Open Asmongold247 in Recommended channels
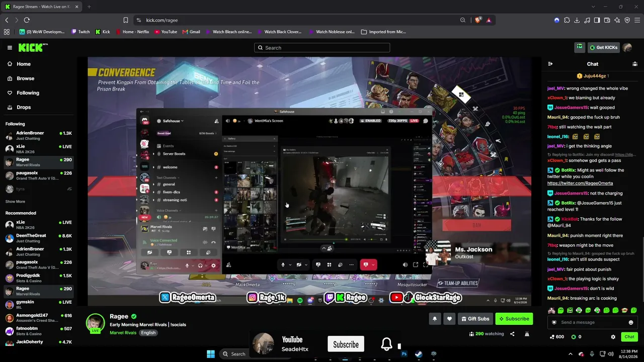644x362 pixels. 39,318
